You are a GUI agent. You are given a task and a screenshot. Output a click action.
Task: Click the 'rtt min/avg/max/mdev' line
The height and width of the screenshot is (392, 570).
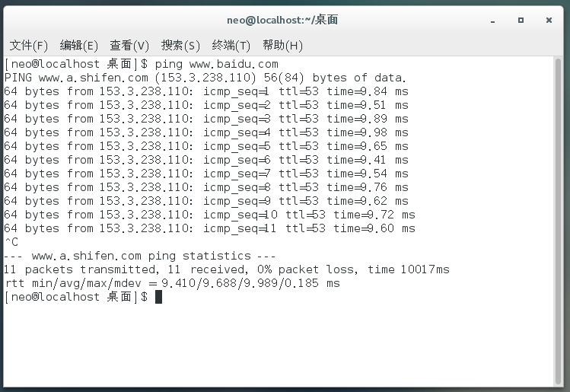(x=172, y=283)
